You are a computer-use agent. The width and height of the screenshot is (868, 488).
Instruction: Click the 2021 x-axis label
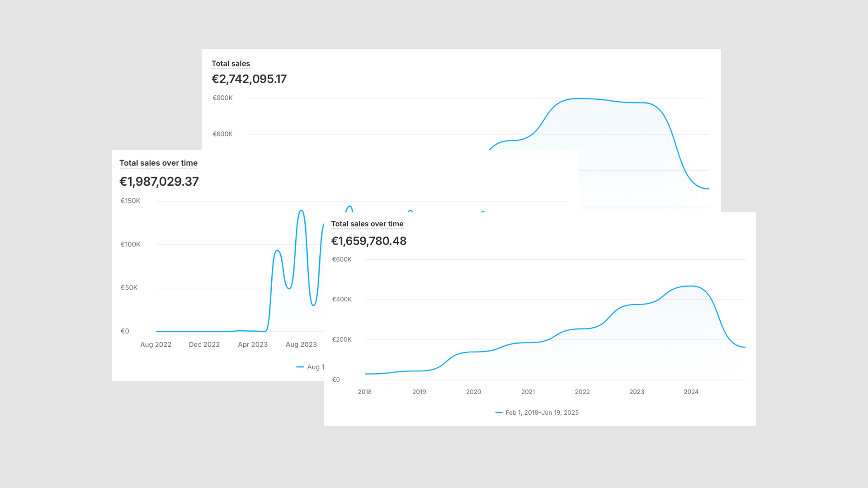[x=528, y=392]
